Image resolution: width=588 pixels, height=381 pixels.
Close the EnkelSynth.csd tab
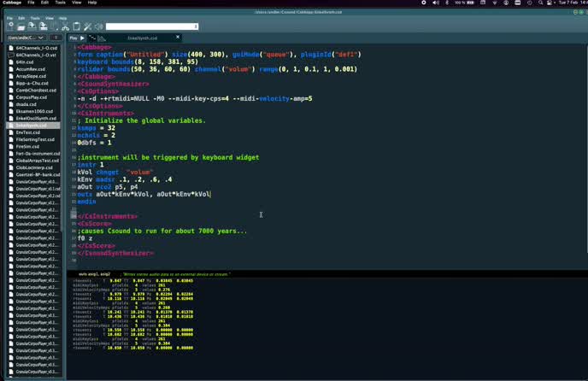pyautogui.click(x=178, y=38)
